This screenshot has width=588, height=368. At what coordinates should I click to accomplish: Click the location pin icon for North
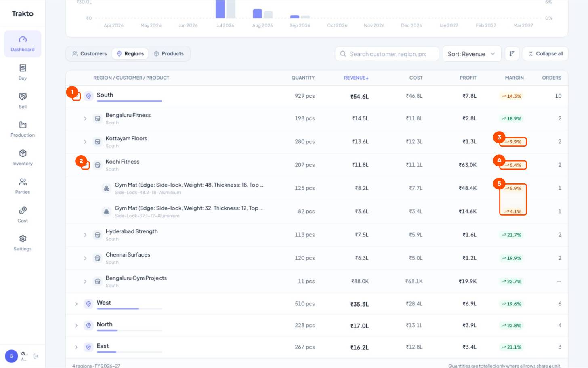[x=88, y=326]
